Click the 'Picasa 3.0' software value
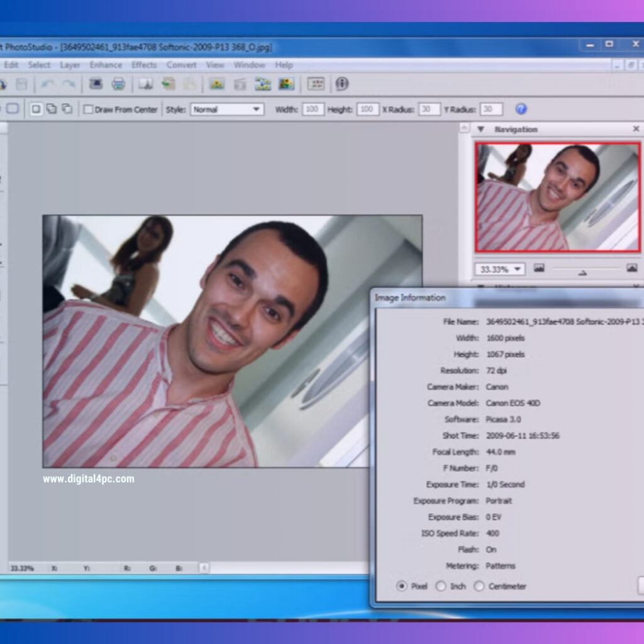The height and width of the screenshot is (644, 644). [503, 419]
